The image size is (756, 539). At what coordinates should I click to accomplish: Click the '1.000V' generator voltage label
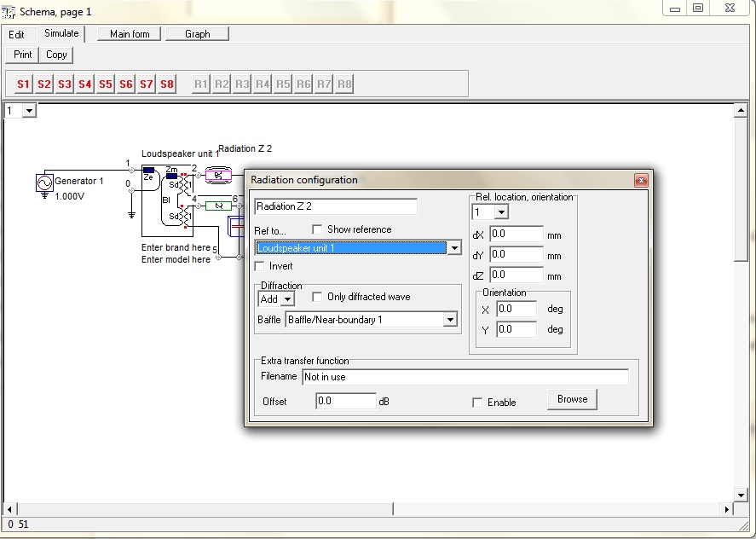coord(69,196)
